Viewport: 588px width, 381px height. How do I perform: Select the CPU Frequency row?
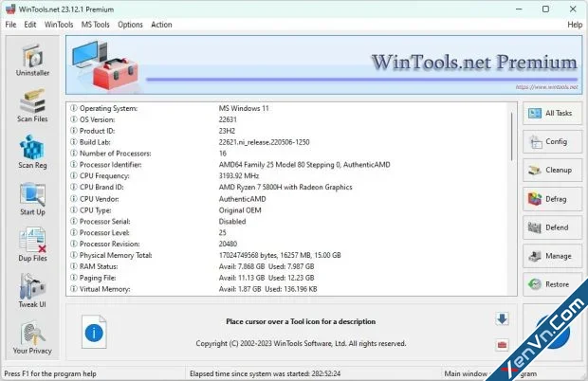pyautogui.click(x=288, y=175)
